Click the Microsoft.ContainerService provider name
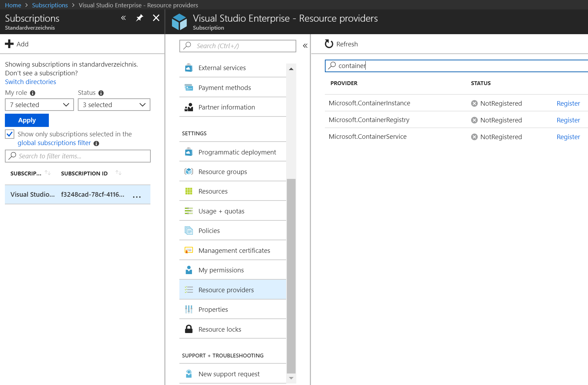This screenshot has height=385, width=588. (x=367, y=136)
